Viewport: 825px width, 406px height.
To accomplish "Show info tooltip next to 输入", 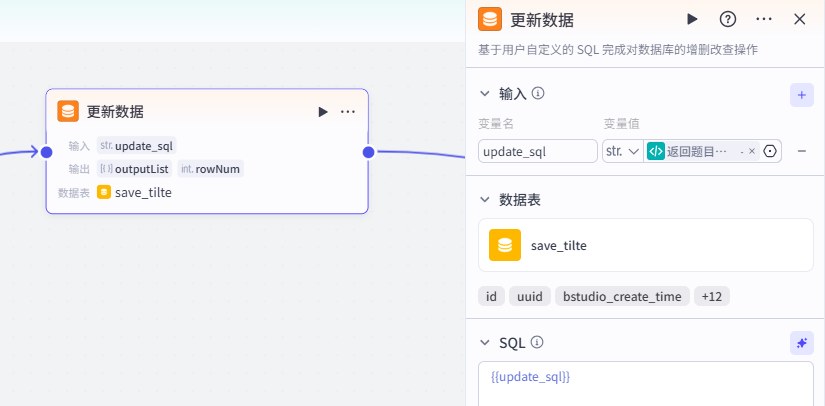I will (x=538, y=94).
